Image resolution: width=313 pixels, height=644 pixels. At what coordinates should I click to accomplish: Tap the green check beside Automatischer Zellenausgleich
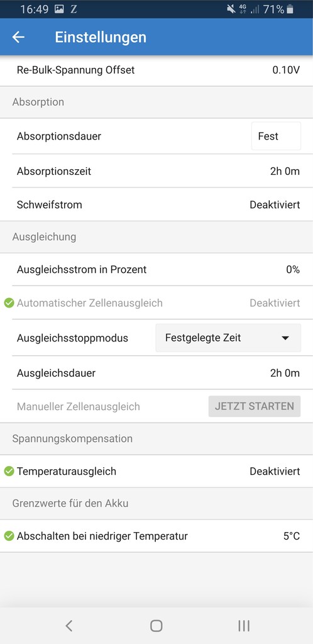9,303
